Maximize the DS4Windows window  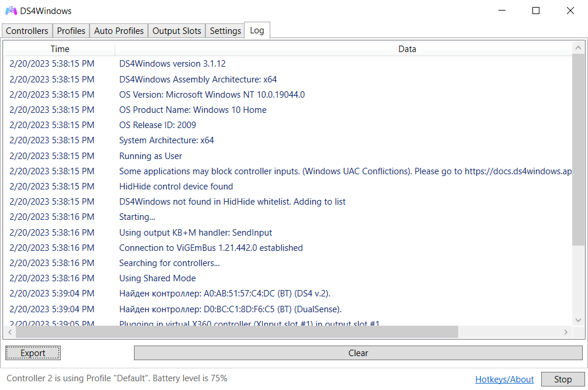click(x=536, y=11)
